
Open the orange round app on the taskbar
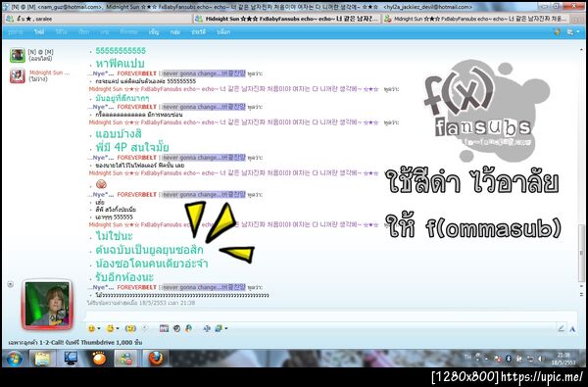tap(99, 359)
